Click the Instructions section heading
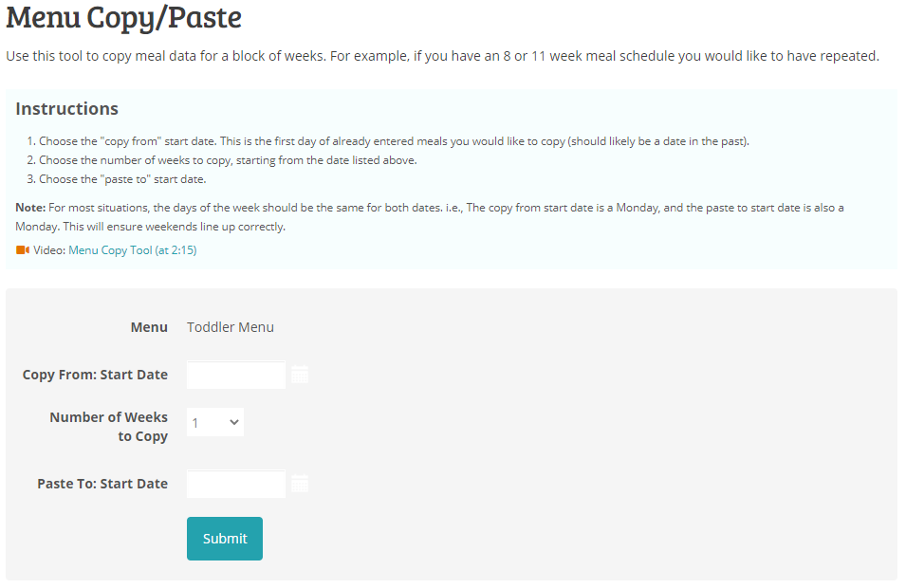This screenshot has width=906, height=588. tap(66, 108)
